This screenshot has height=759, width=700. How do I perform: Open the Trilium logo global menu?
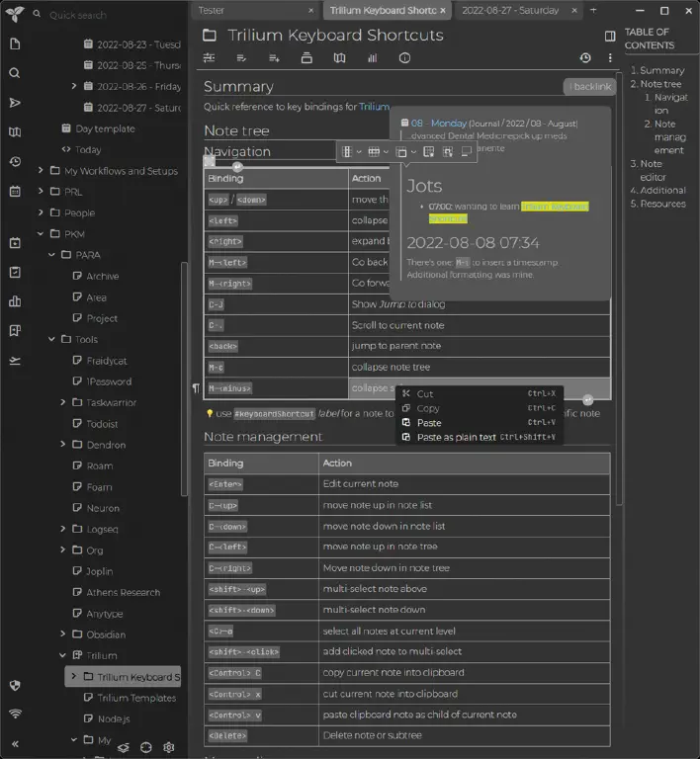(x=15, y=14)
